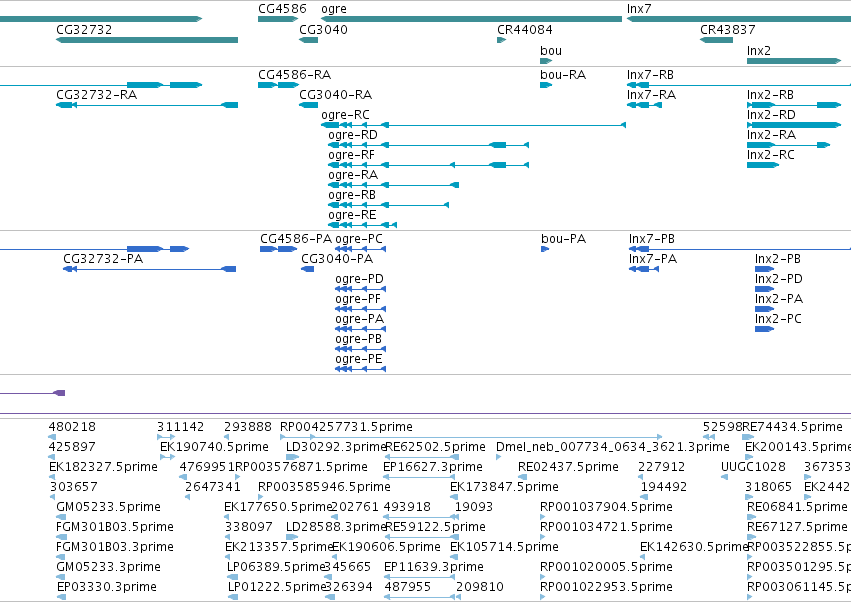Click the Inx7-PB protein label
Viewport: 851px width, 602px height.
click(x=652, y=238)
